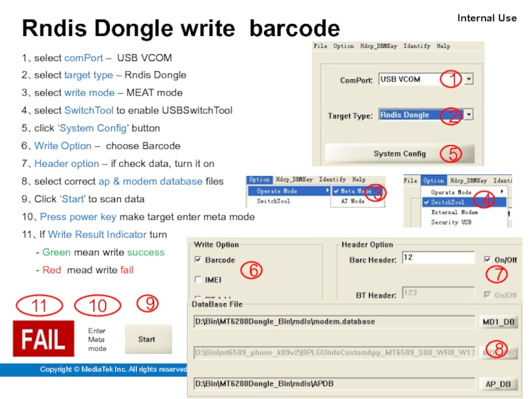Click the AP_DB button

pos(498,384)
